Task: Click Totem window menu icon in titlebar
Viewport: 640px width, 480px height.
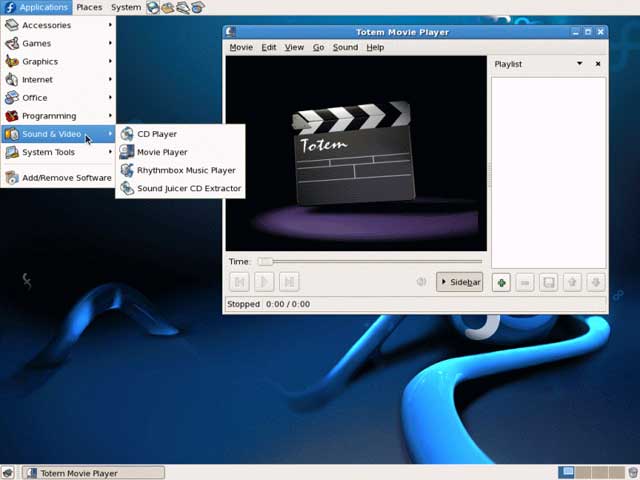Action: click(230, 32)
